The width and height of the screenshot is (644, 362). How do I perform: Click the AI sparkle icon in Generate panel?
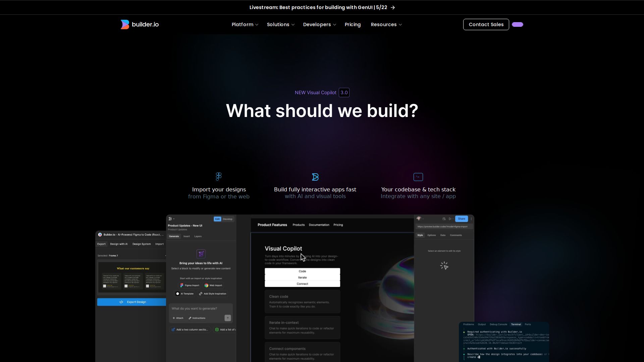[201, 254]
